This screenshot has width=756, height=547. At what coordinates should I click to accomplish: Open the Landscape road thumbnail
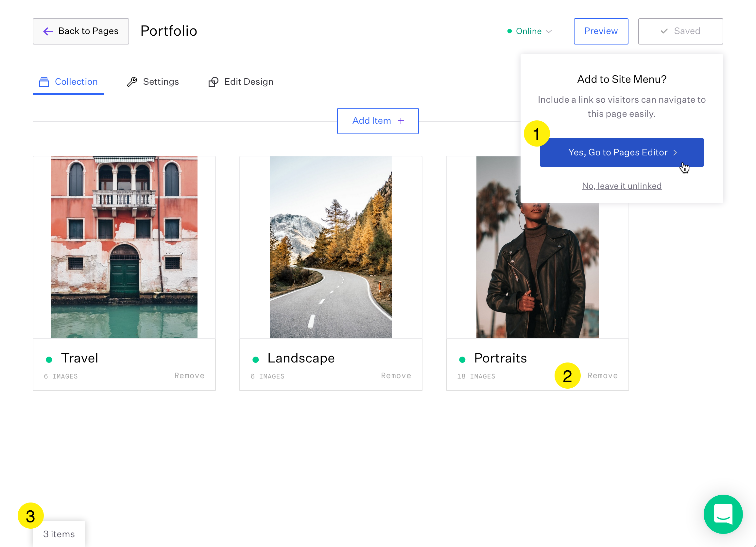point(331,247)
